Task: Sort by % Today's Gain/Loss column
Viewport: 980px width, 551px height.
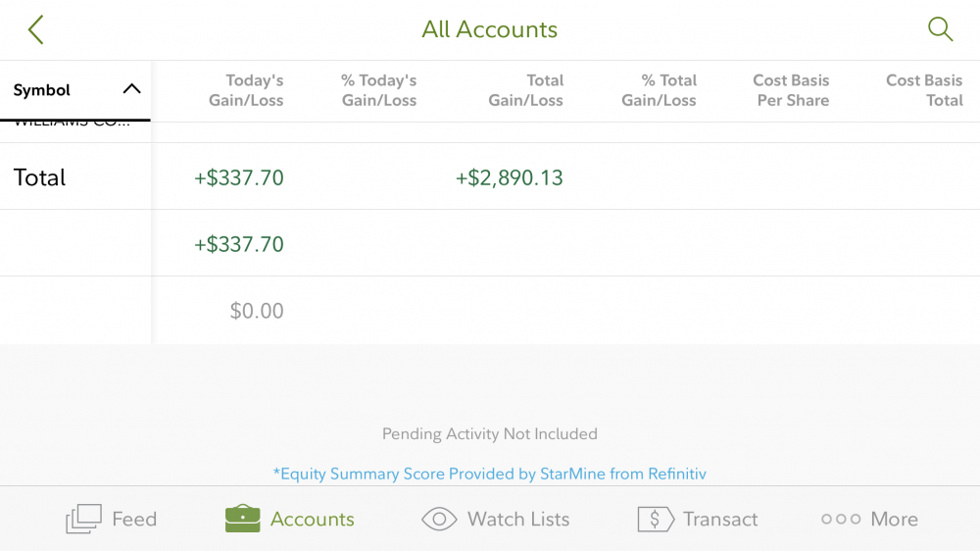Action: coord(379,90)
